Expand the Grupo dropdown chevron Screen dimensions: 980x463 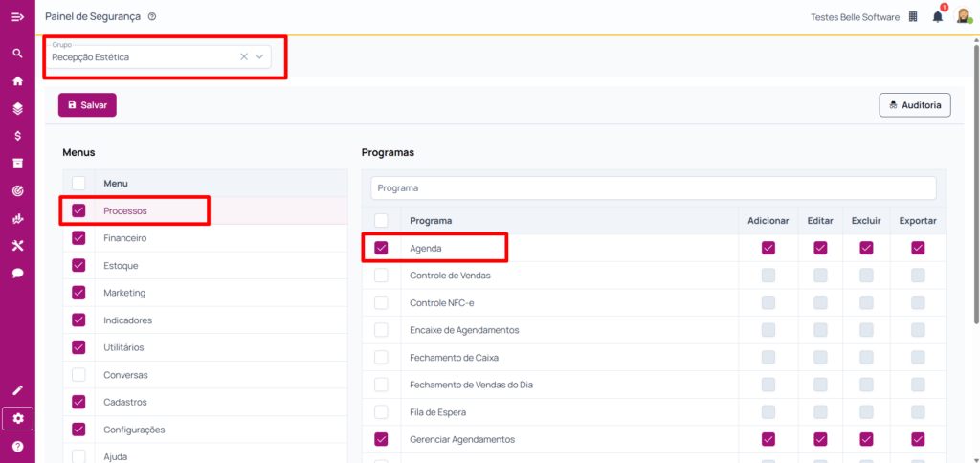coord(259,56)
